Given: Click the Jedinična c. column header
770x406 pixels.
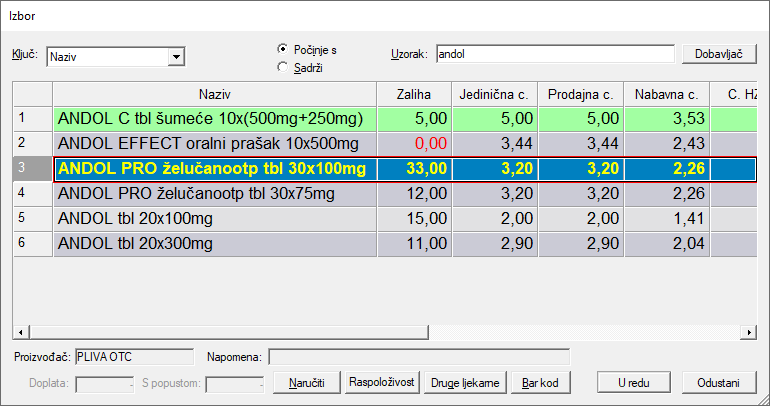Looking at the screenshot, I should click(493, 94).
